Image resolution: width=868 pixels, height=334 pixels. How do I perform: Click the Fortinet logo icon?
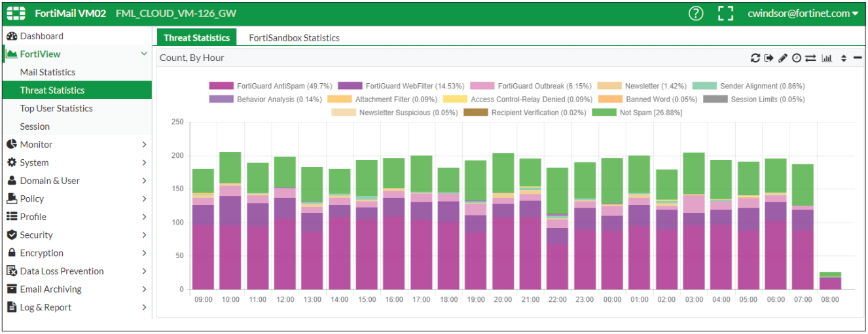point(16,13)
